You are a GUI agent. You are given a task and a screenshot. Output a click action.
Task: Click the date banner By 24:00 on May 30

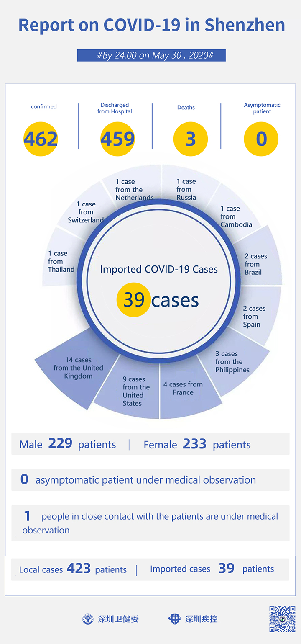coord(151,55)
